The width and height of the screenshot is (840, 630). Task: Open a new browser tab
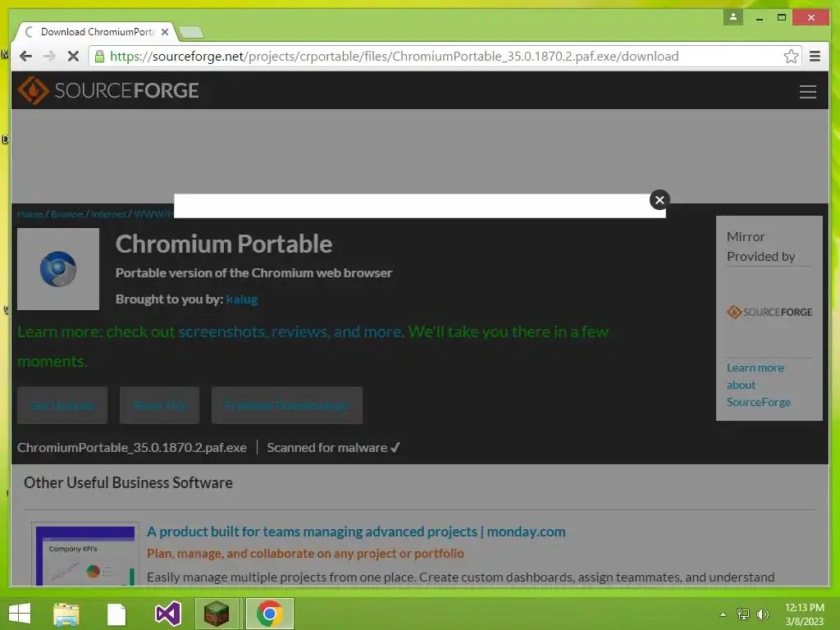click(x=191, y=32)
